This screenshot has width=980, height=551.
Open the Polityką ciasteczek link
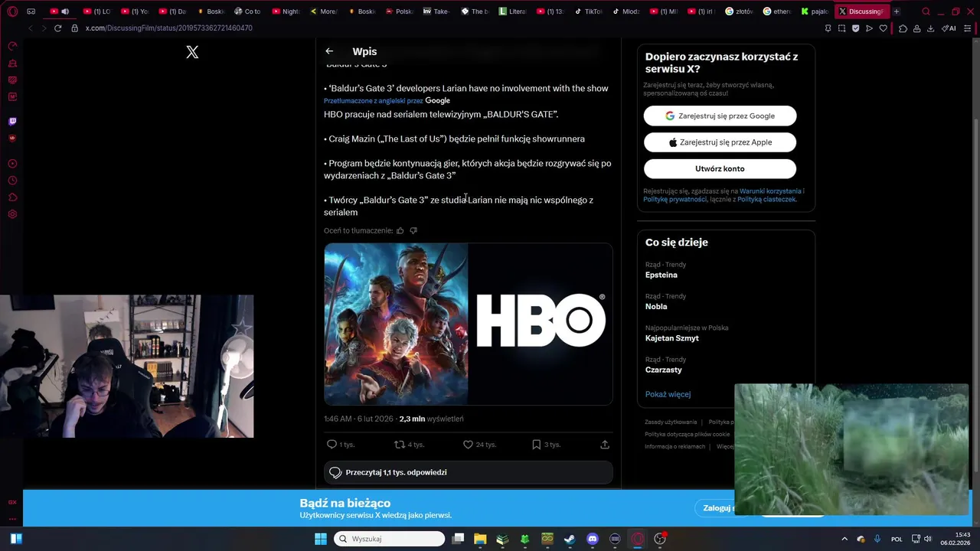(x=766, y=199)
